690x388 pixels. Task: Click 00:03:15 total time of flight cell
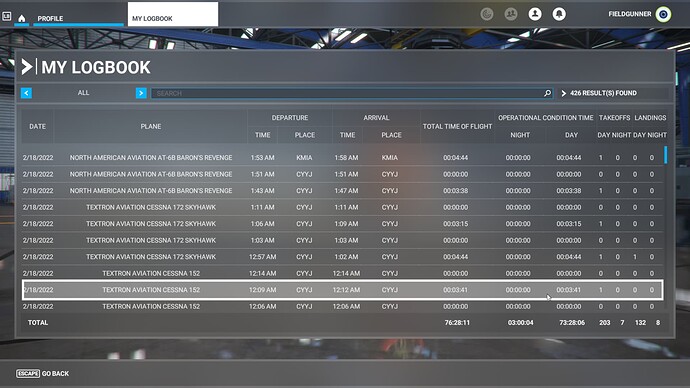[x=455, y=223]
